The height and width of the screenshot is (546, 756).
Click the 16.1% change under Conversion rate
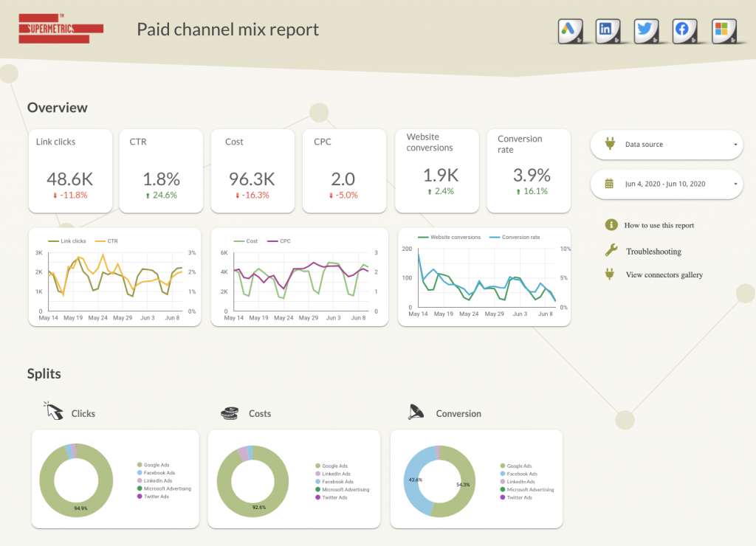[x=532, y=191]
